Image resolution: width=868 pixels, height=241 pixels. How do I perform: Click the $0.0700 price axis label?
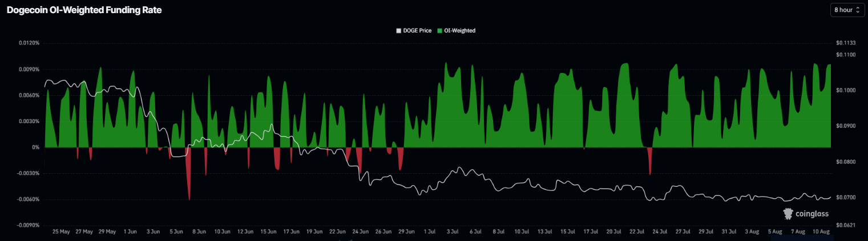[x=846, y=198]
